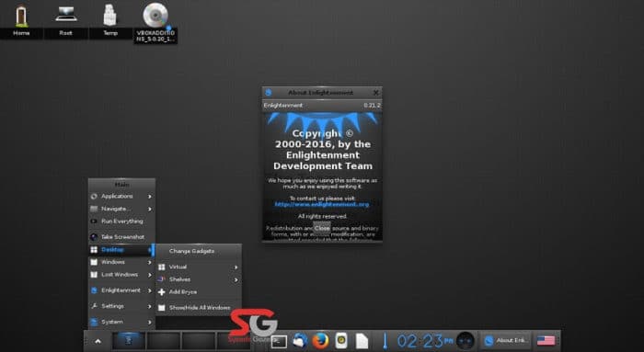644x352 pixels.
Task: Click the Run Everything icon
Action: coord(94,221)
